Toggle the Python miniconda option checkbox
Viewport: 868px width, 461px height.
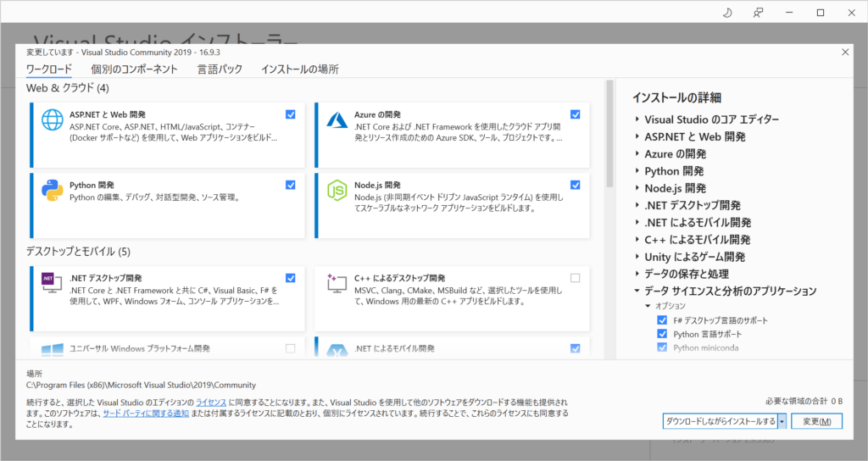pos(662,347)
